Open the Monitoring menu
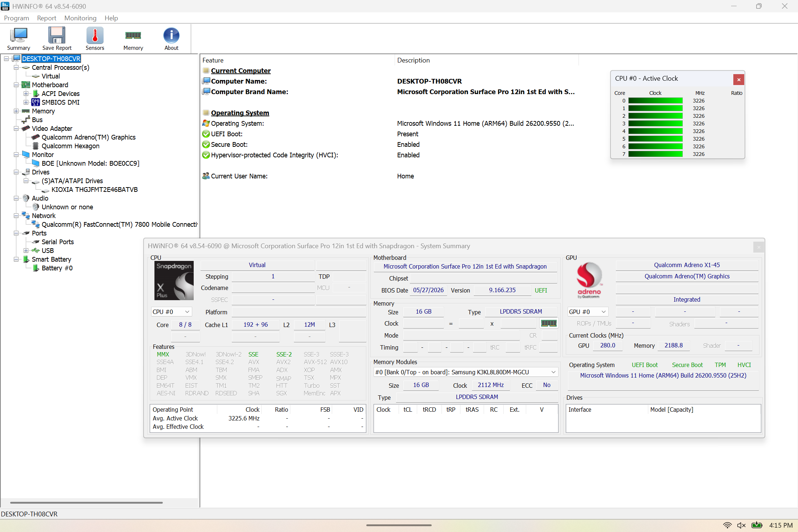The height and width of the screenshot is (532, 798). (80, 18)
